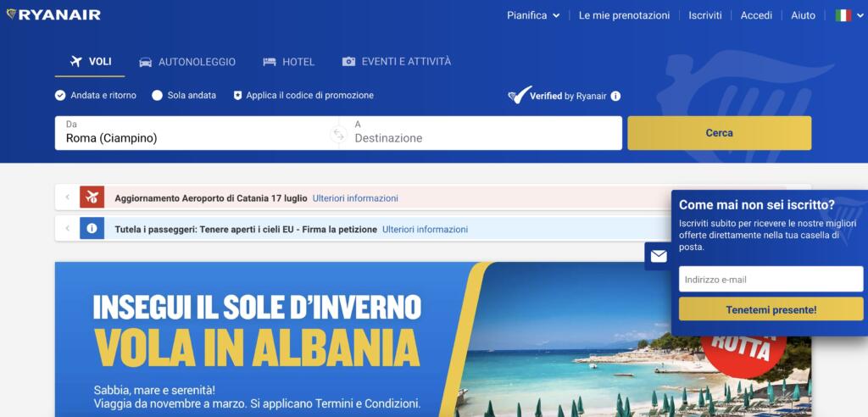Click the promo code shield icon

[237, 95]
